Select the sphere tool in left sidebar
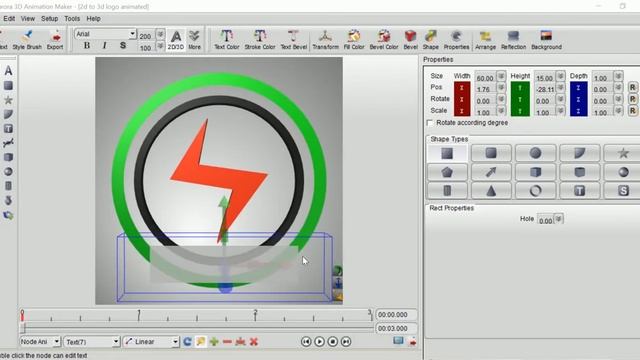 coord(8,171)
